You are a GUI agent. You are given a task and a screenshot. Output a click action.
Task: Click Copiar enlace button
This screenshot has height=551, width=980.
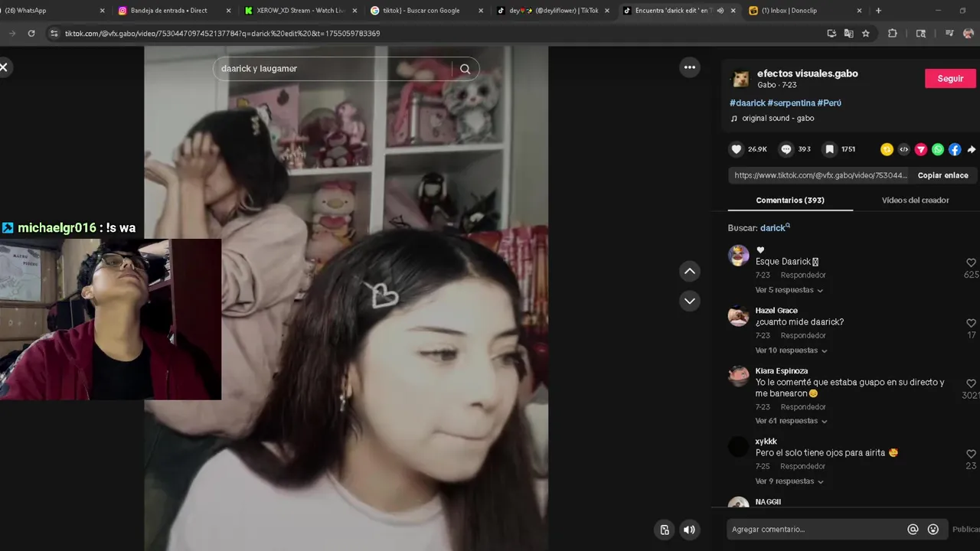[942, 175]
